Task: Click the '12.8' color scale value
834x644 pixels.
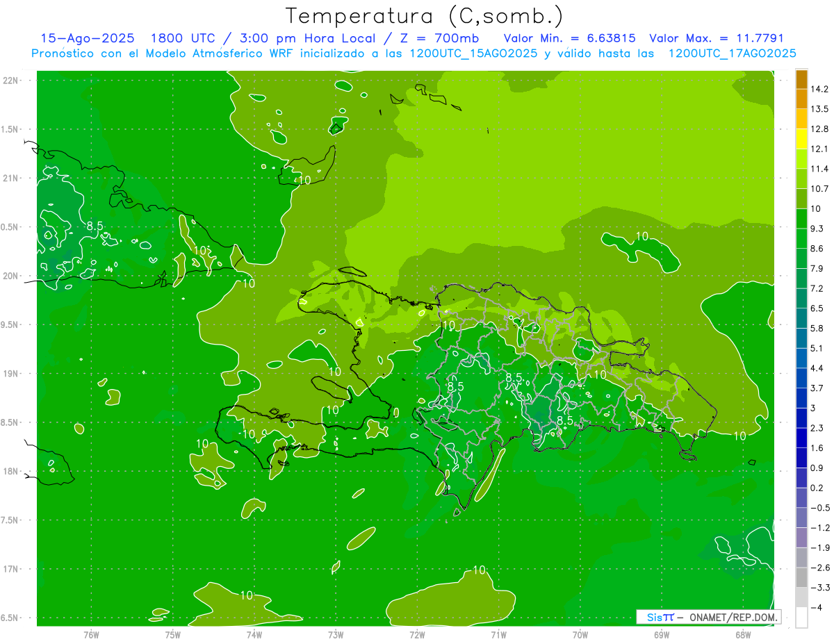Action: pos(819,129)
